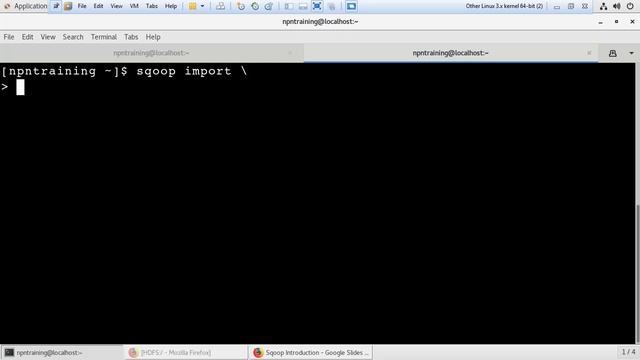The image size is (640, 360).
Task: Click the unity mode icon
Action: (x=332, y=6)
